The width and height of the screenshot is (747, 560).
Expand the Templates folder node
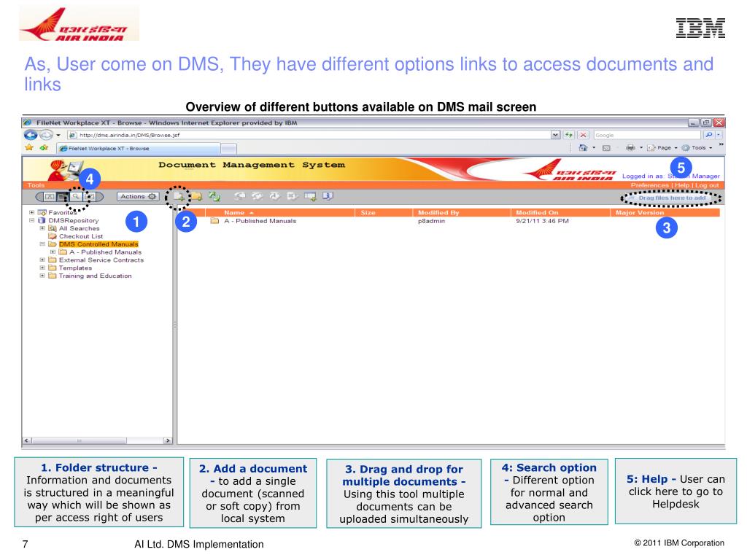point(42,268)
